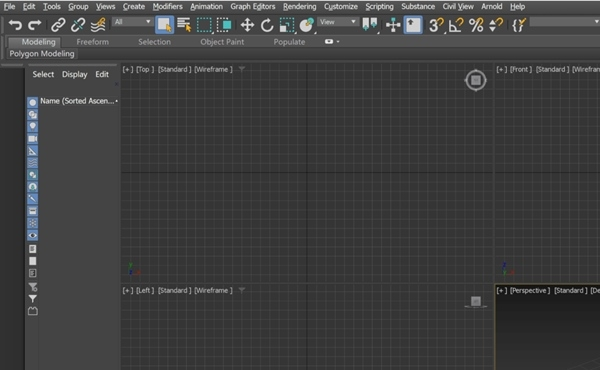The width and height of the screenshot is (600, 370).
Task: Toggle hidden objects eye filter
Action: [33, 235]
